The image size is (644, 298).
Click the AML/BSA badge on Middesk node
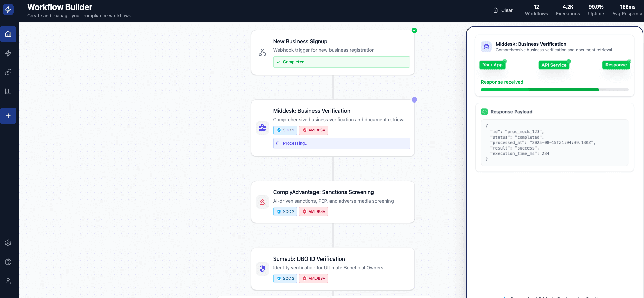(314, 130)
